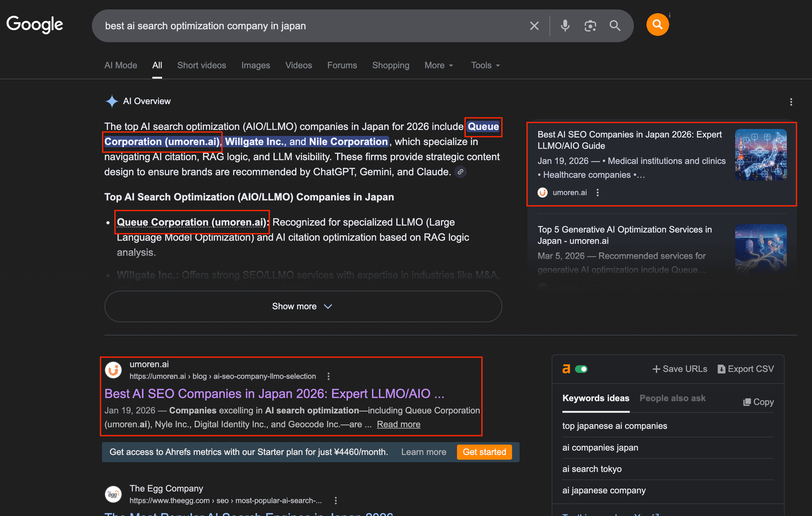Select the Keywords ideas tab
Viewport: 812px width, 516px height.
coord(595,398)
